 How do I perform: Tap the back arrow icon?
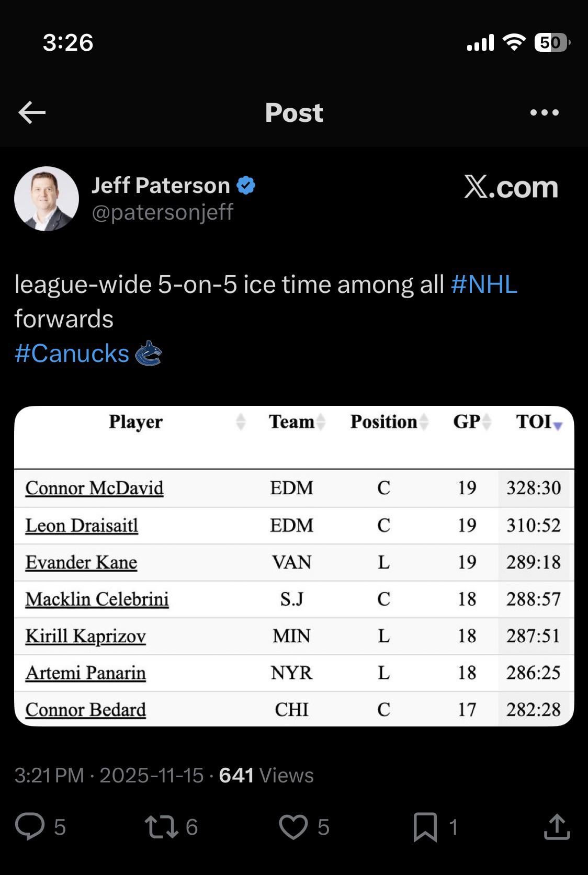click(x=32, y=112)
